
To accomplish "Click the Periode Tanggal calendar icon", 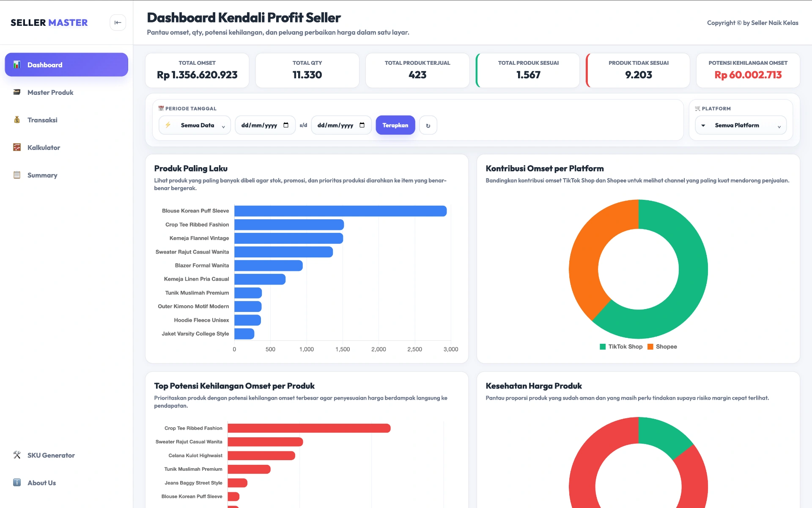I will click(161, 108).
